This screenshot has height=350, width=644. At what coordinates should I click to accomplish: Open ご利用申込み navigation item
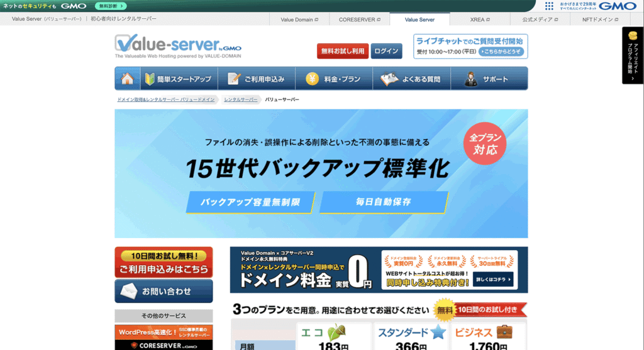(257, 79)
